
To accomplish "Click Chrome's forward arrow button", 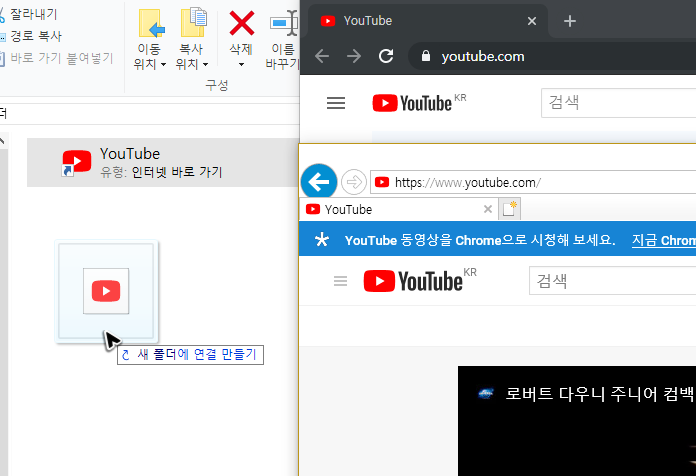I will click(x=354, y=56).
